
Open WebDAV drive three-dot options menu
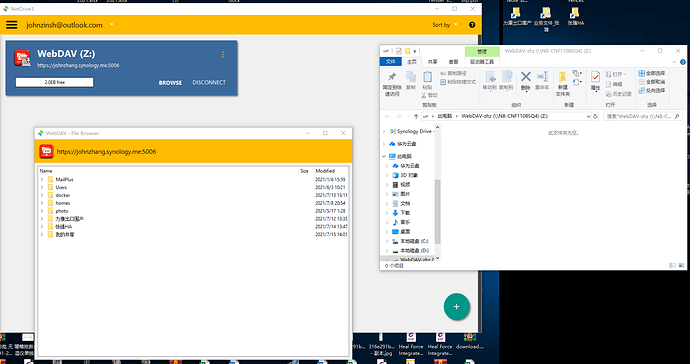coord(223,55)
